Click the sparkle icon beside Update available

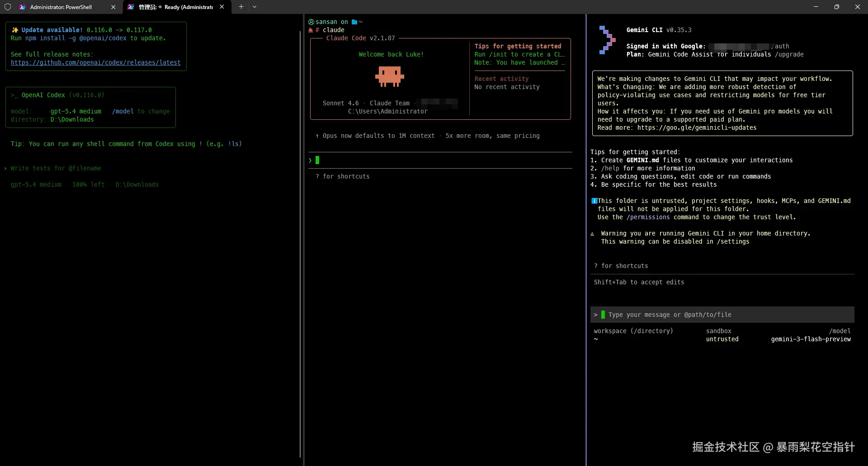click(x=15, y=30)
